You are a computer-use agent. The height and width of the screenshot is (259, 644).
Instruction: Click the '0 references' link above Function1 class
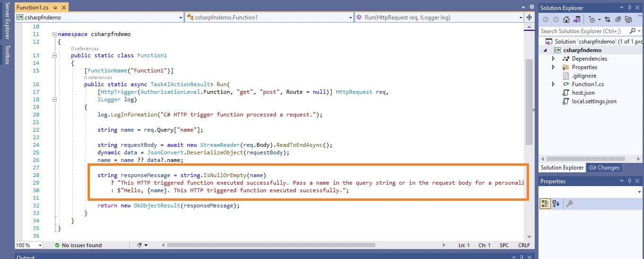85,49
